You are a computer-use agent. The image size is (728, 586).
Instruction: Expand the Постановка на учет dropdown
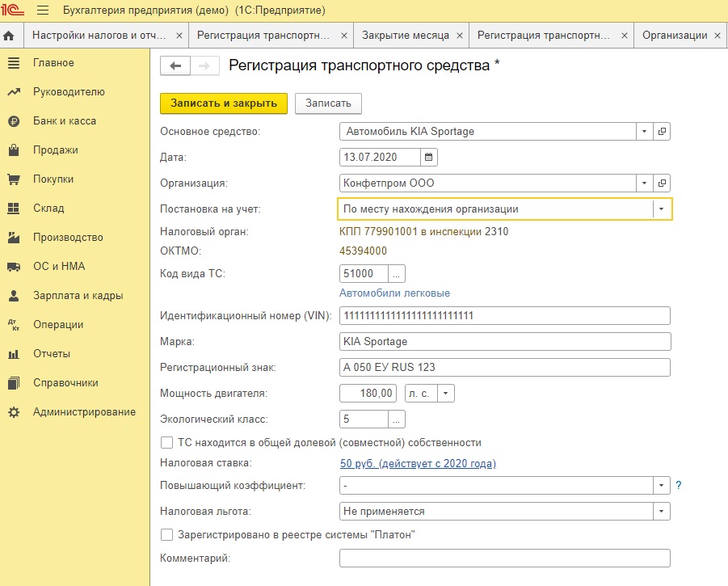click(662, 209)
